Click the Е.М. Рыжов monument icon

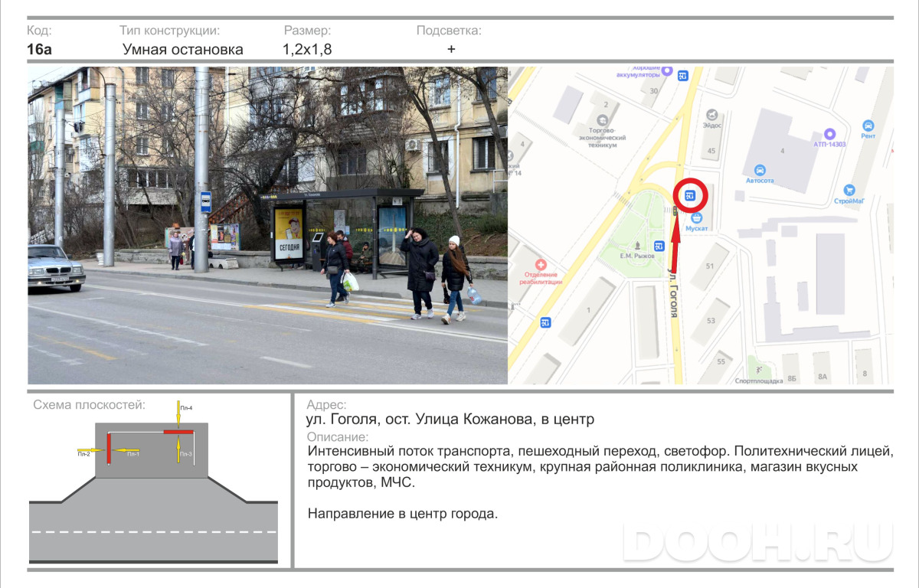[x=636, y=246]
